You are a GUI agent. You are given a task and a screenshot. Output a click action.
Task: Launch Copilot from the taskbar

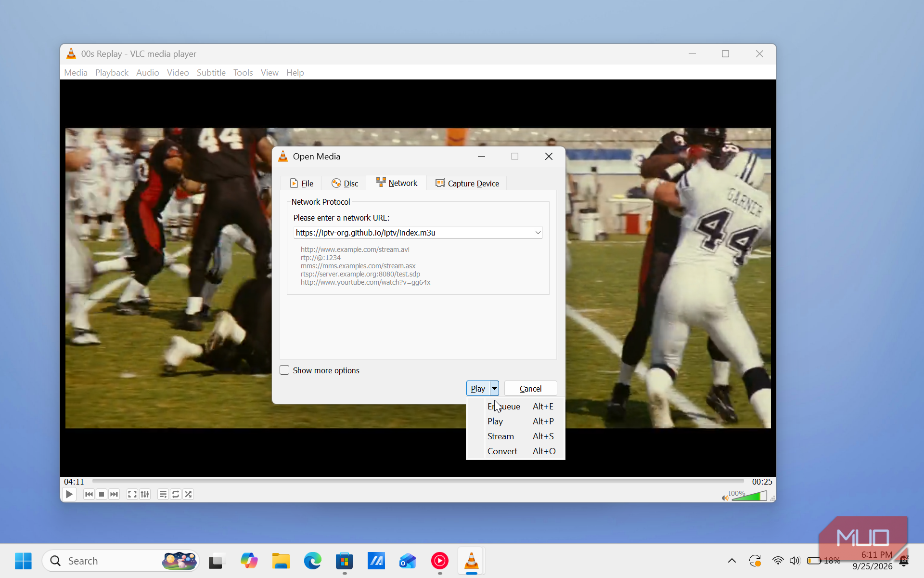(x=249, y=561)
